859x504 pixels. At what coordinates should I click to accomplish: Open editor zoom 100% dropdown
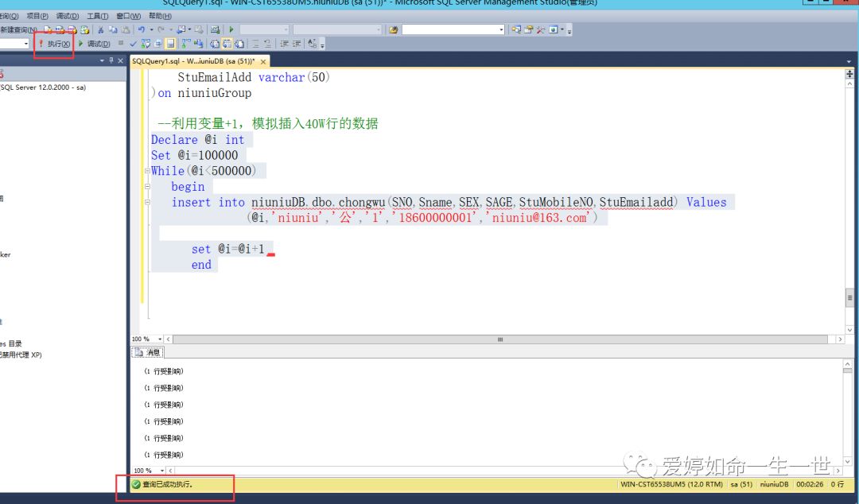click(x=160, y=339)
